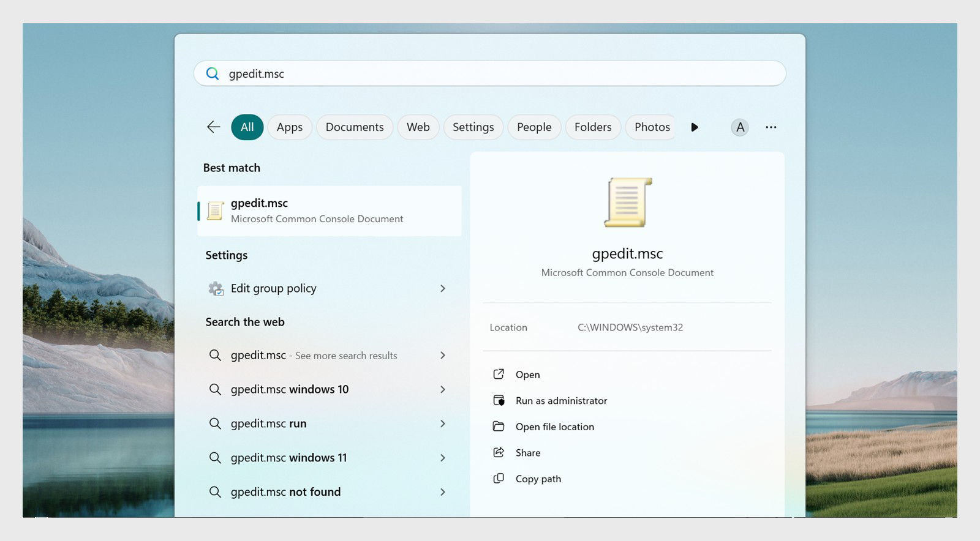
Task: Click Open file location
Action: 555,427
